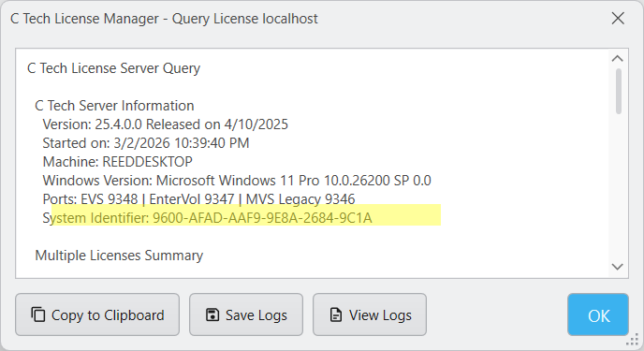Click the scroll down arrow in text pane
The image size is (644, 351).
(x=617, y=267)
